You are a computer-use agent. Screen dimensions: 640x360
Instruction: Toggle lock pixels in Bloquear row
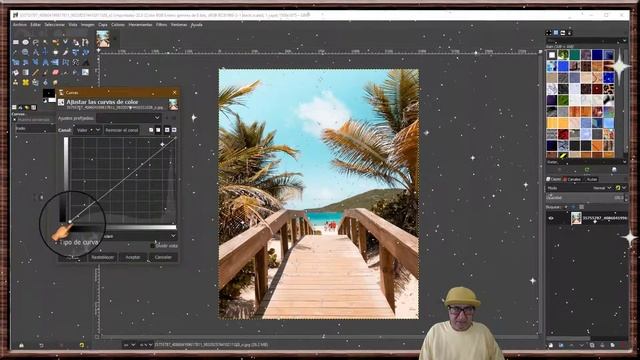[x=566, y=207]
